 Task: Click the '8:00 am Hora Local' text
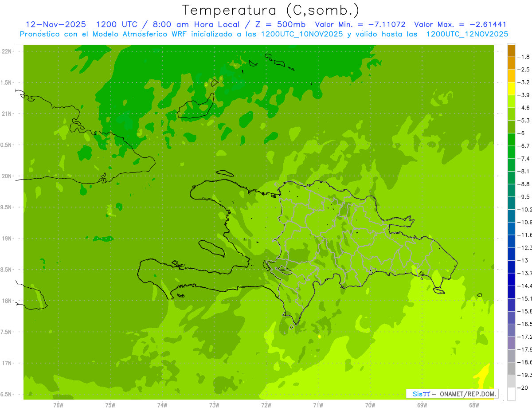pyautogui.click(x=196, y=24)
